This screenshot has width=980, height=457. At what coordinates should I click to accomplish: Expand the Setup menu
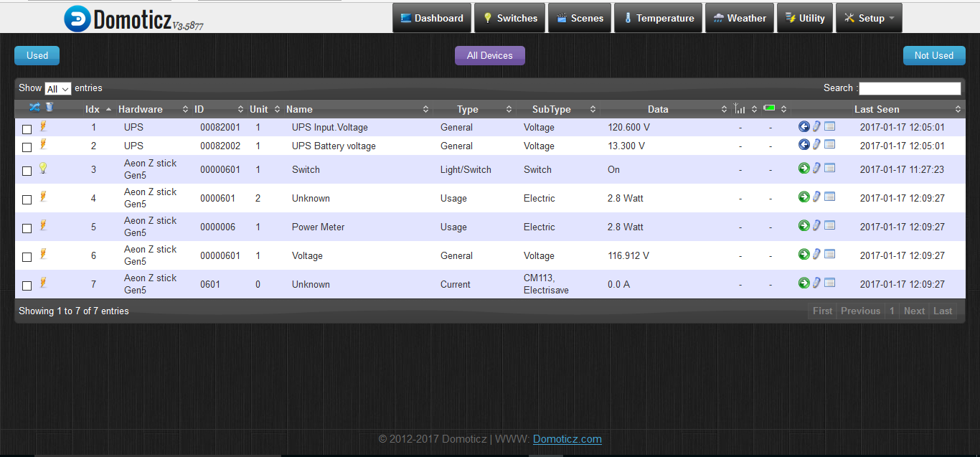[x=869, y=17]
